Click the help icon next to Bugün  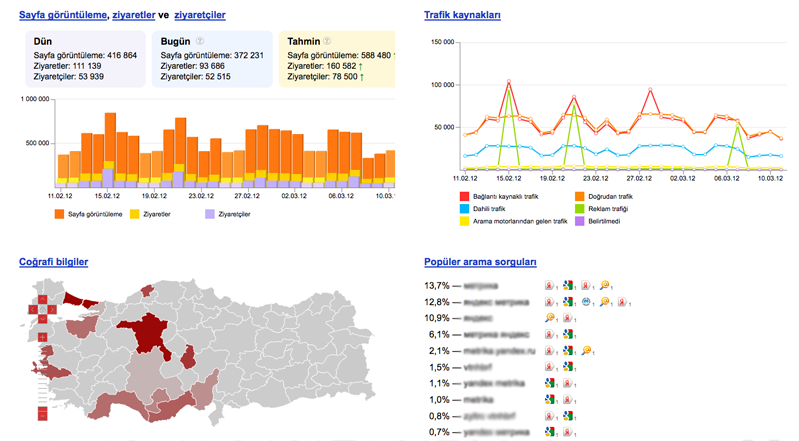point(200,41)
